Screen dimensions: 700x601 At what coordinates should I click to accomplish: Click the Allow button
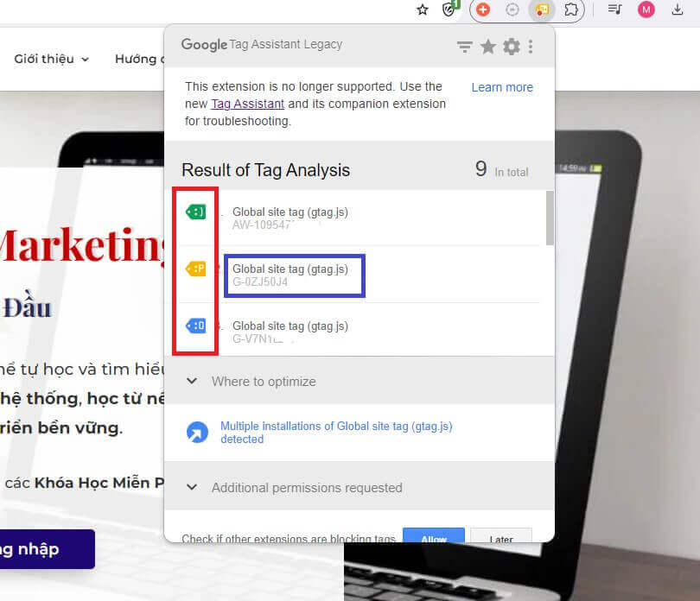tap(434, 535)
